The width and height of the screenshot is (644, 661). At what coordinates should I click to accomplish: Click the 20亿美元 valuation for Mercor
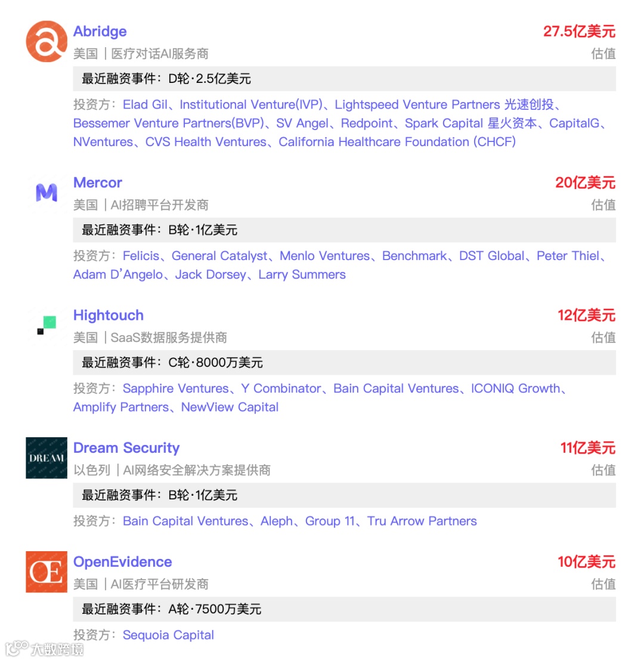point(585,183)
